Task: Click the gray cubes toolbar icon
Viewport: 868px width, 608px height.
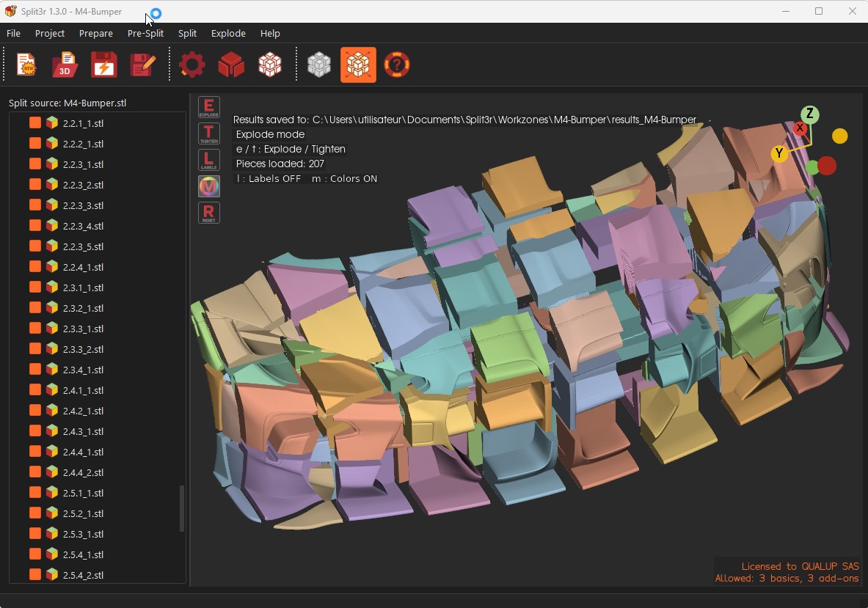Action: (319, 65)
